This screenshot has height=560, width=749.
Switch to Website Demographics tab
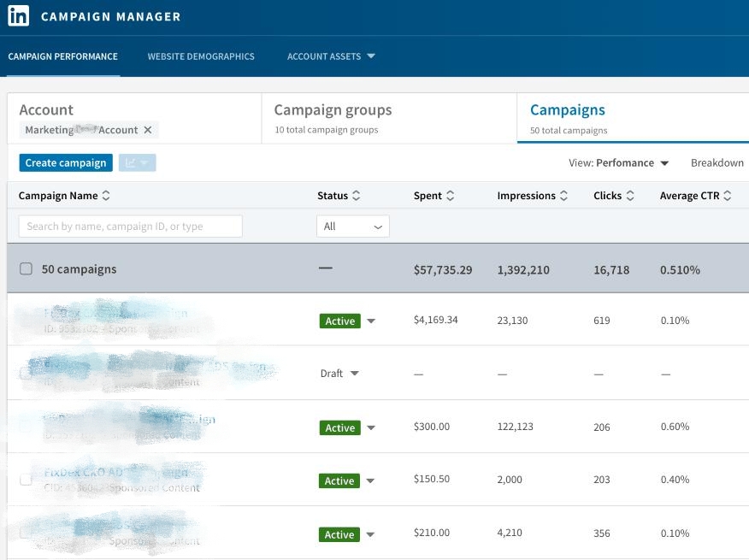click(201, 56)
